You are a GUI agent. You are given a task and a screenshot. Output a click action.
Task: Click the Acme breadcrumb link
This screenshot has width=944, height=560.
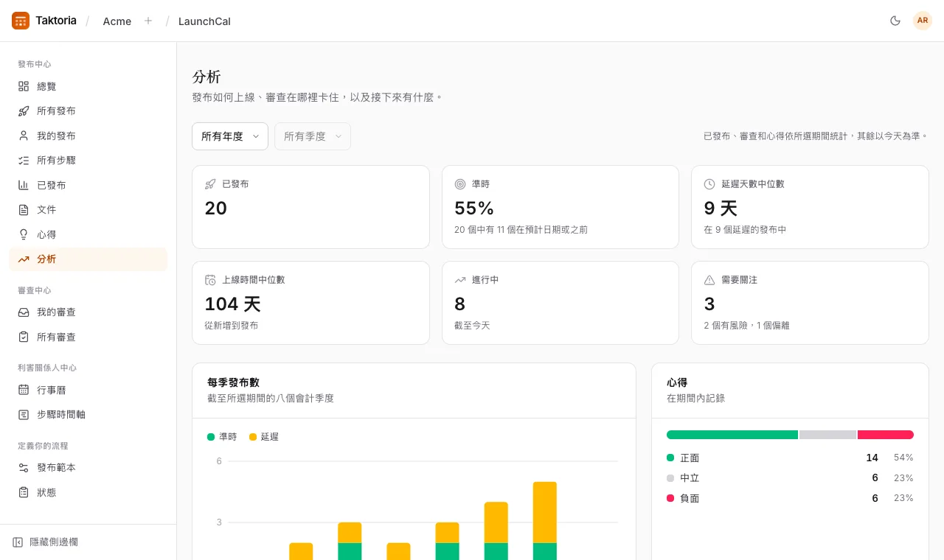click(117, 21)
